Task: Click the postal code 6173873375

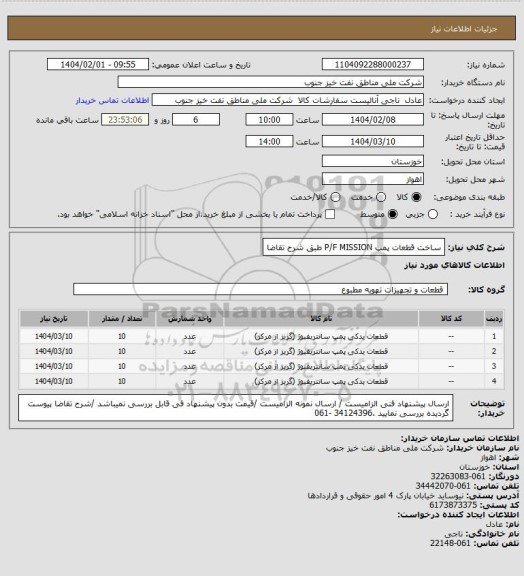Action: (x=453, y=505)
